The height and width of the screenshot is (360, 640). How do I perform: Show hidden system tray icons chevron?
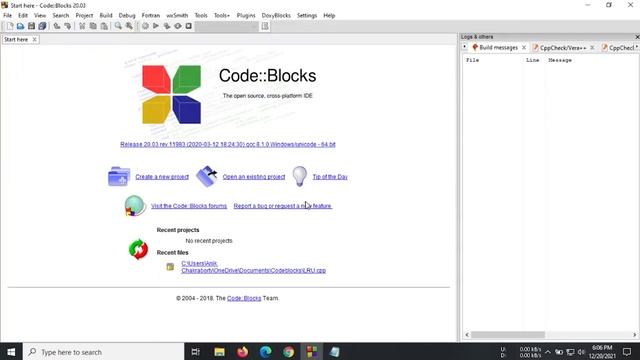click(548, 352)
